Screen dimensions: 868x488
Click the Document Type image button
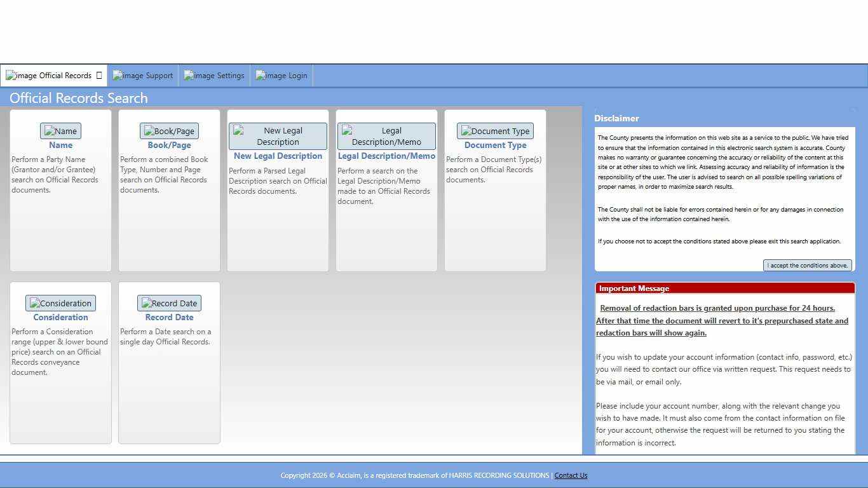coord(495,131)
